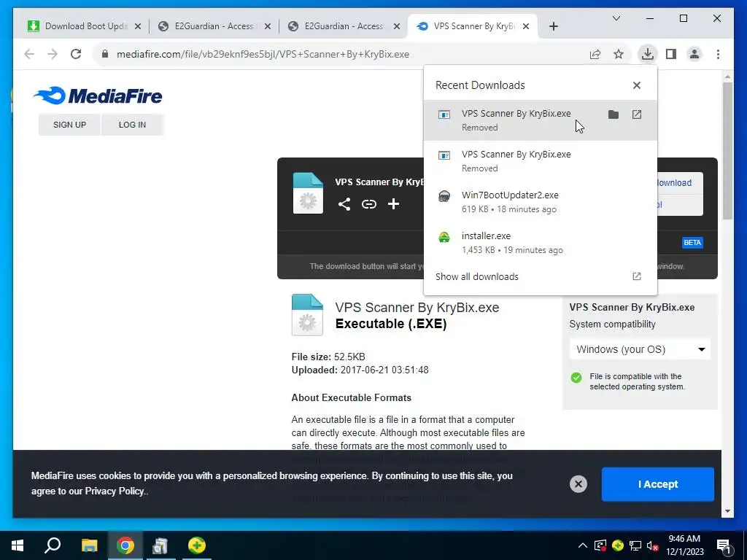Viewport: 747px width, 560px height.
Task: Open the network tray icon
Action: tap(635, 545)
